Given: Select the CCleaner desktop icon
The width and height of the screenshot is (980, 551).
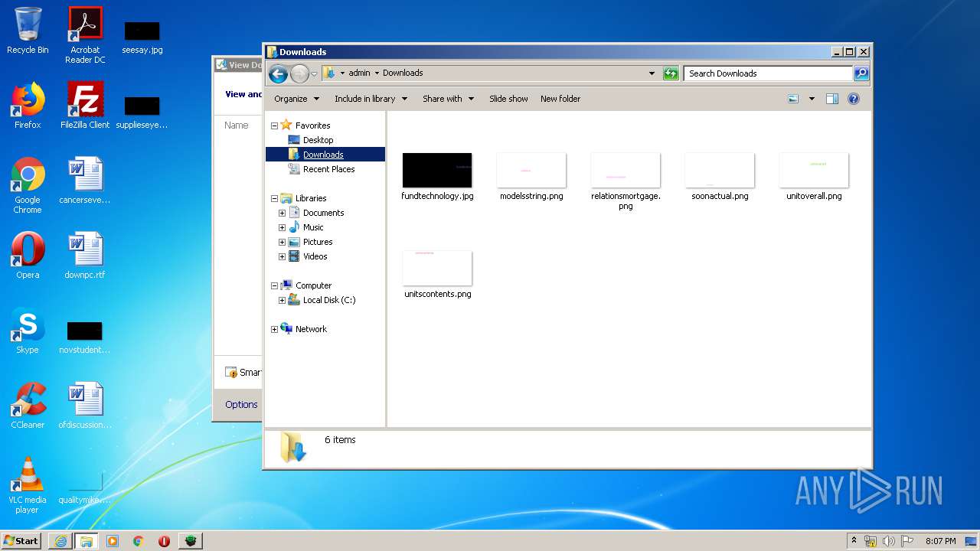Looking at the screenshot, I should (x=28, y=406).
